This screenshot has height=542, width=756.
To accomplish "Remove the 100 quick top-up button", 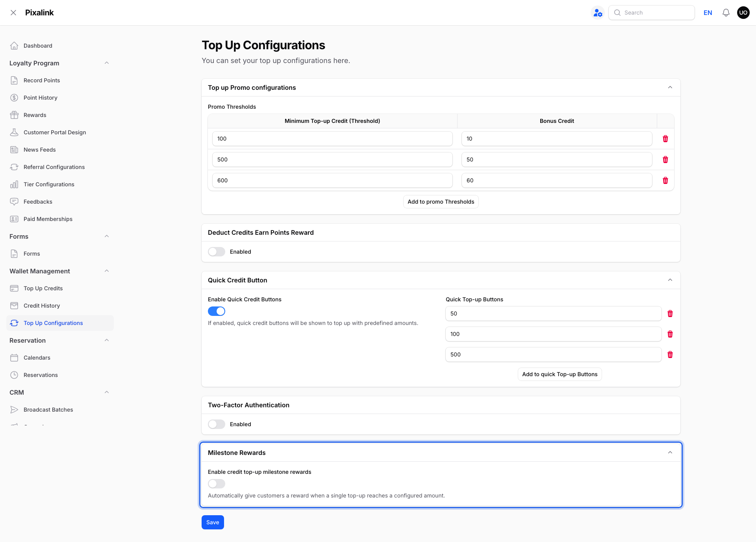I will point(670,334).
